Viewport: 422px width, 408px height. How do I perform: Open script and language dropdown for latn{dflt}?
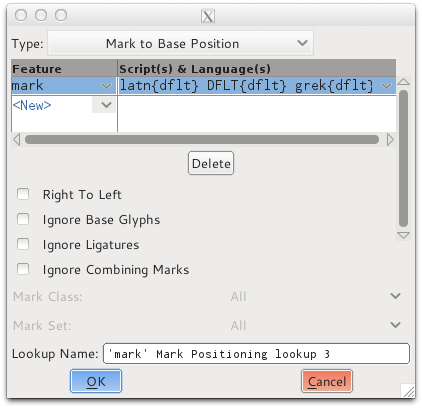click(386, 86)
